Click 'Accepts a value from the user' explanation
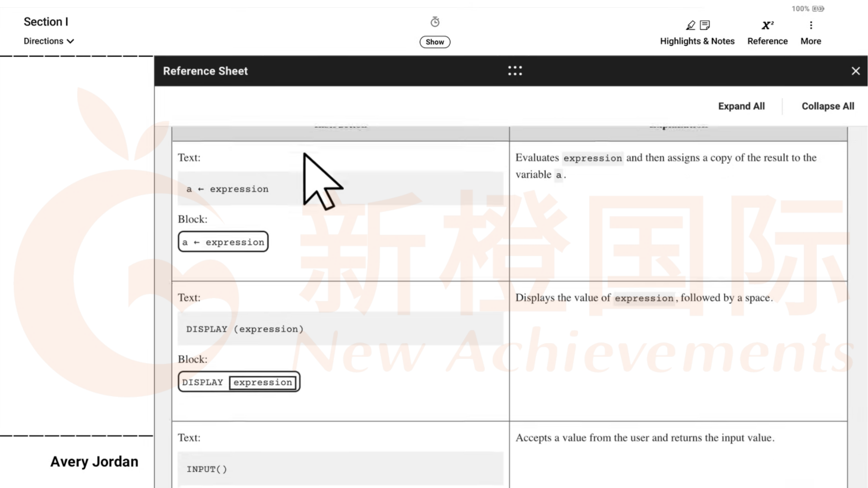Screen dimensions: 868x488 point(645,437)
